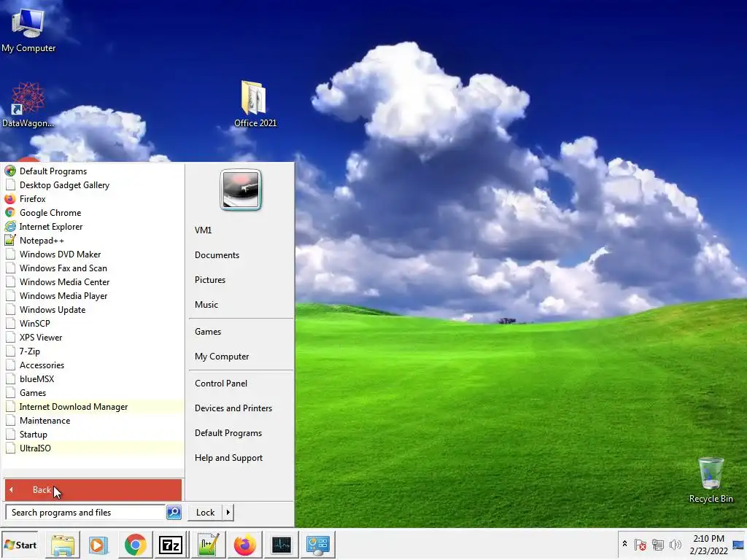Open Pictures from the Start menu
Image resolution: width=747 pixels, height=560 pixels.
pyautogui.click(x=241, y=279)
